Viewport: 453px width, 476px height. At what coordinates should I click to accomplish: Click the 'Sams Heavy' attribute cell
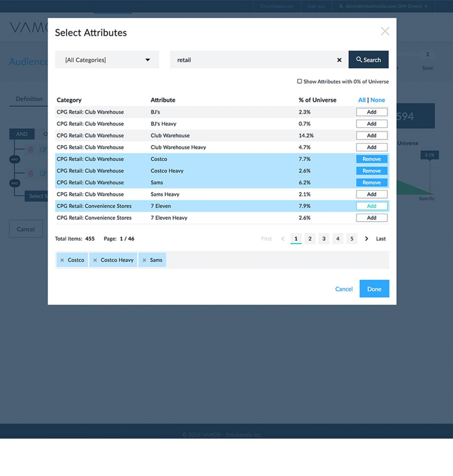165,194
